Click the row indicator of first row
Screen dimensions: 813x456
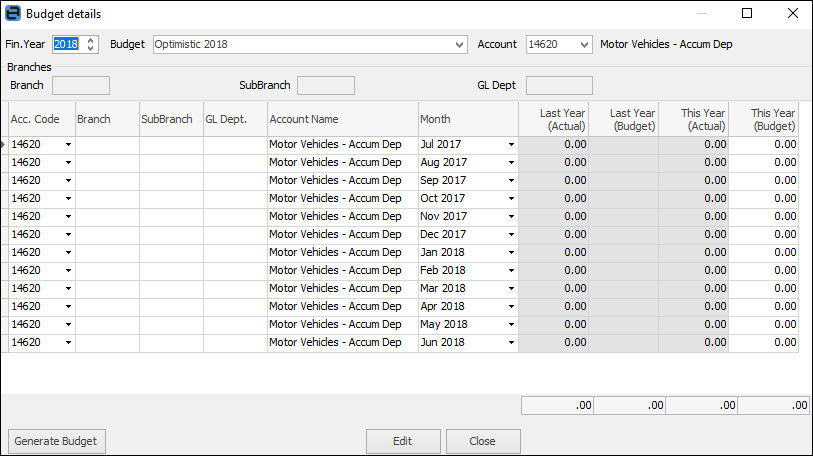[4, 145]
